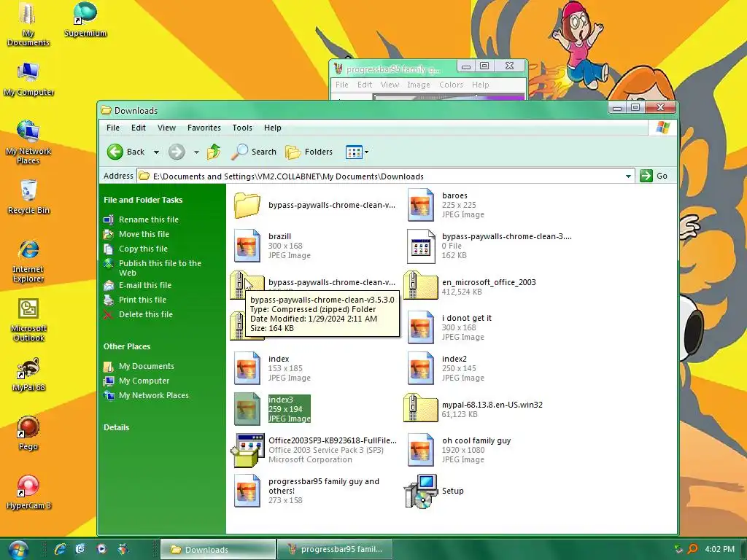This screenshot has height=560, width=747.
Task: Click the Supermium desktop shortcut
Action: (x=85, y=20)
